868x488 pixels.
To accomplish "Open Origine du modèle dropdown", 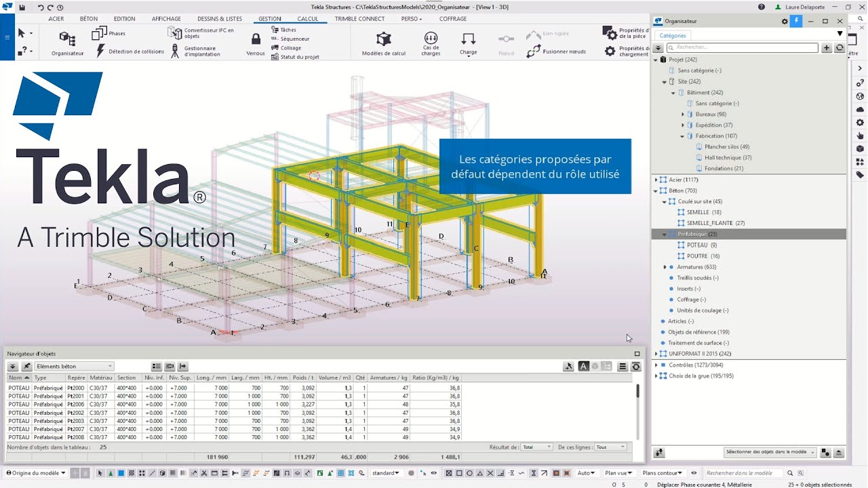I will click(36, 473).
